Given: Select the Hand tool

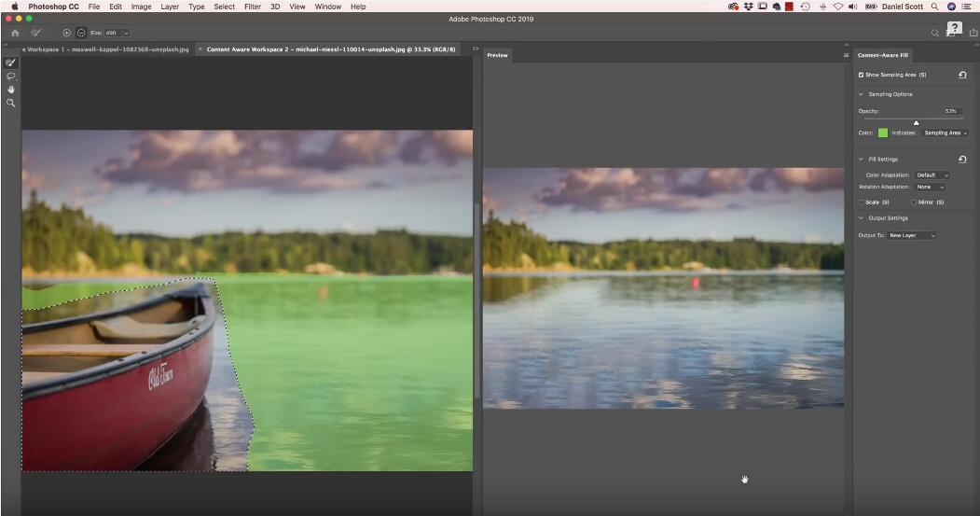Looking at the screenshot, I should [x=11, y=90].
